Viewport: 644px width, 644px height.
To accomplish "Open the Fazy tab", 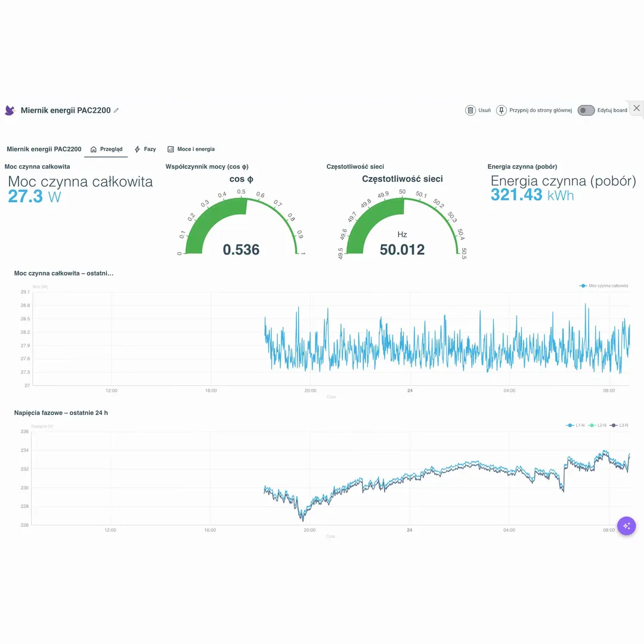I will pos(145,149).
